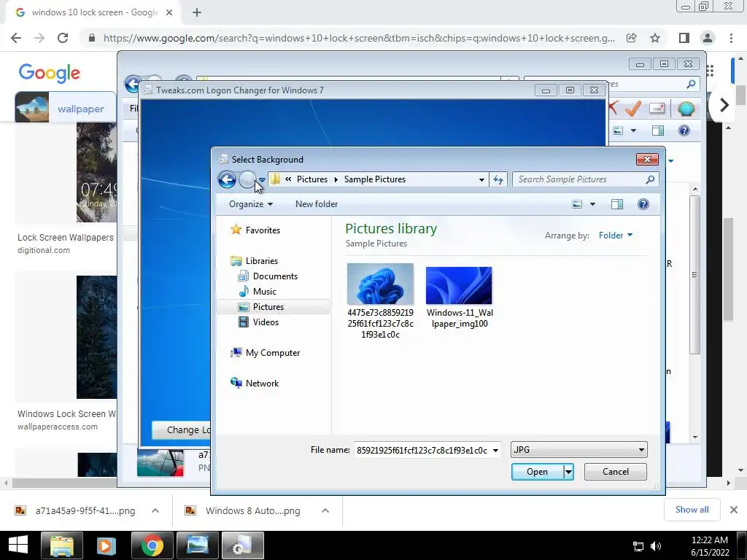Open File Explorer from the taskbar
The height and width of the screenshot is (560, 747).
click(x=62, y=545)
